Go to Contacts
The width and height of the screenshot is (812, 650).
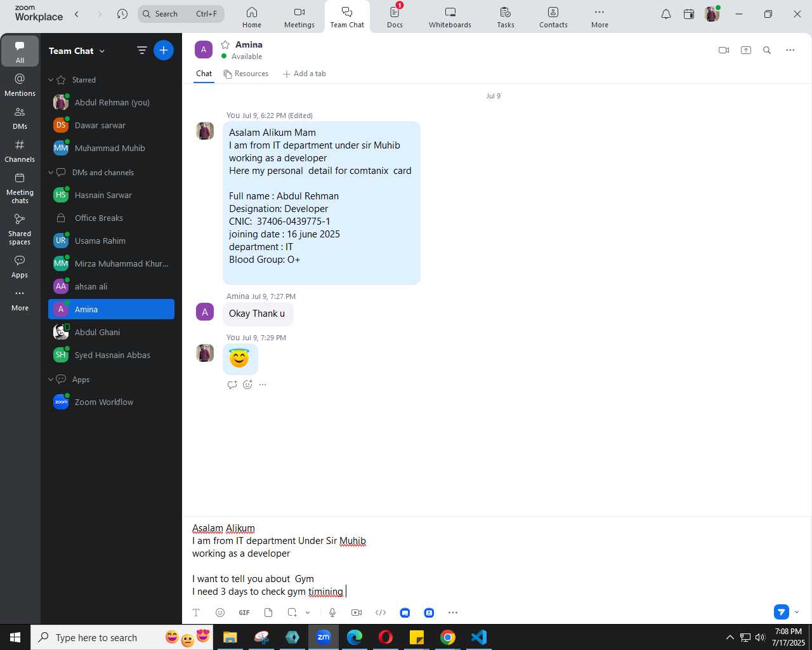(x=553, y=17)
